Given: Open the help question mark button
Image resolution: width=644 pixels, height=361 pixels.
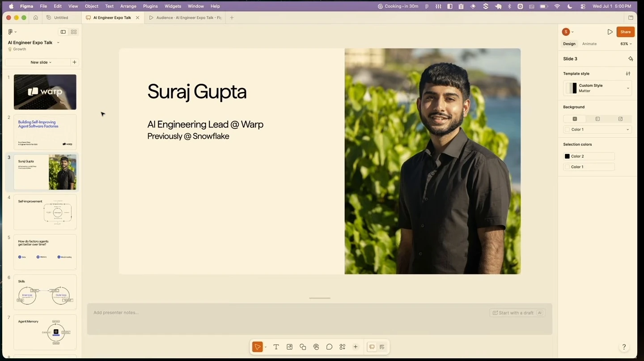Looking at the screenshot, I should coord(624,347).
